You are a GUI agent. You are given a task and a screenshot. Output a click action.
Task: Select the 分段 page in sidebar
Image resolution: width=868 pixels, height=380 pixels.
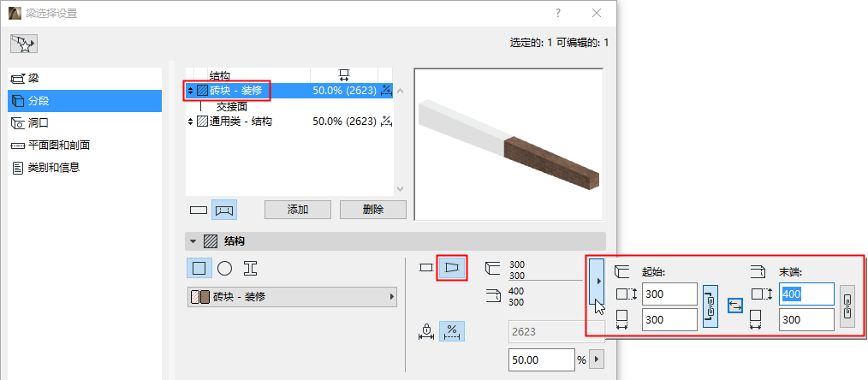pos(85,101)
